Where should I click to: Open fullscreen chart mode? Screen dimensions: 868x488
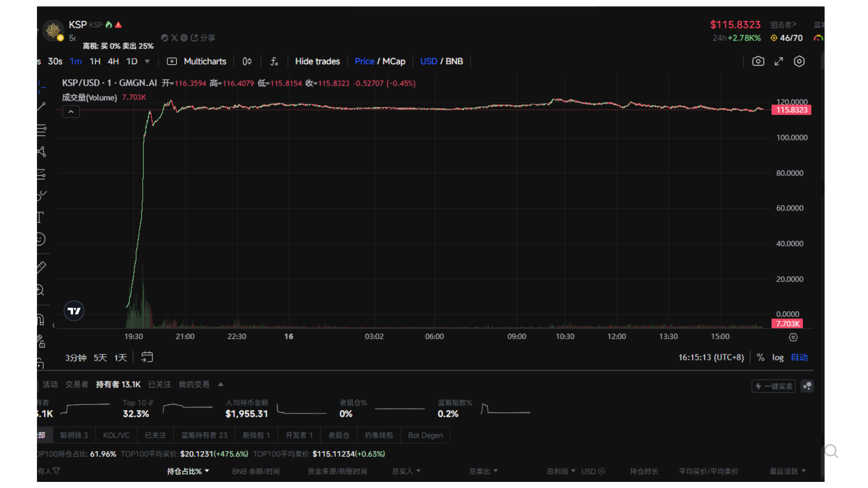(x=778, y=61)
